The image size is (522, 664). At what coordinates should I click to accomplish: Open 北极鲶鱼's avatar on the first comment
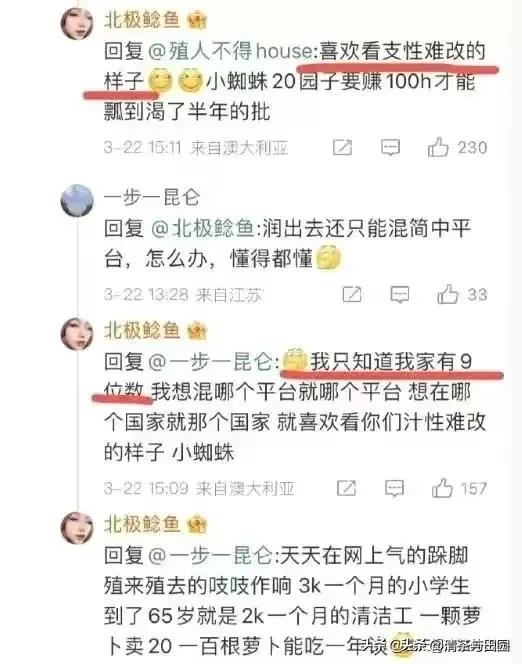pyautogui.click(x=77, y=23)
